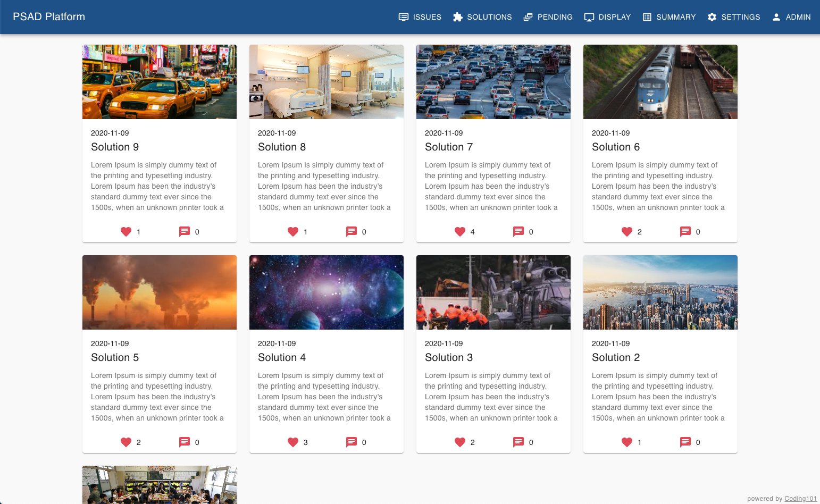
Task: Open the Solution 2 title
Action: pyautogui.click(x=616, y=357)
